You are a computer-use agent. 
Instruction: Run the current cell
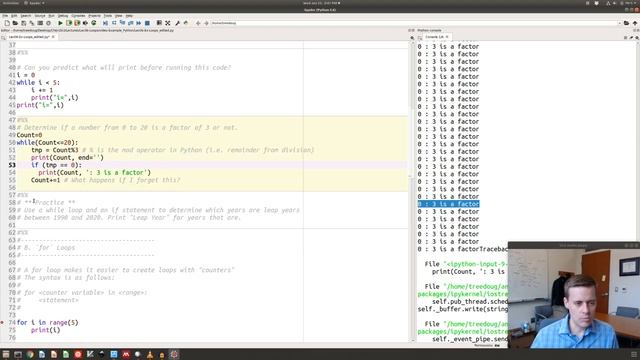pyautogui.click(x=69, y=23)
